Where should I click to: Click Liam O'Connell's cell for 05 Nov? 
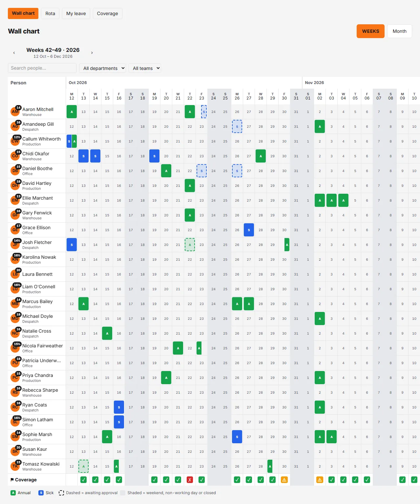[355, 289]
